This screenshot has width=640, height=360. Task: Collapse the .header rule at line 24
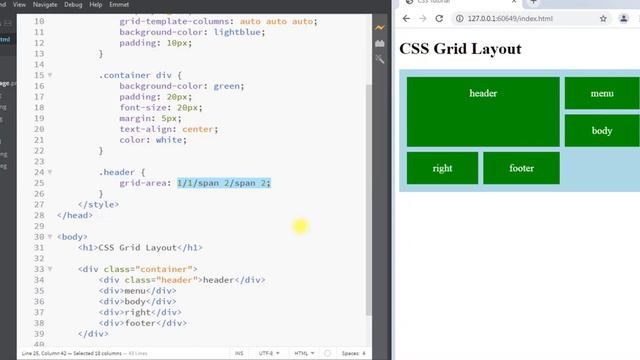pos(50,172)
